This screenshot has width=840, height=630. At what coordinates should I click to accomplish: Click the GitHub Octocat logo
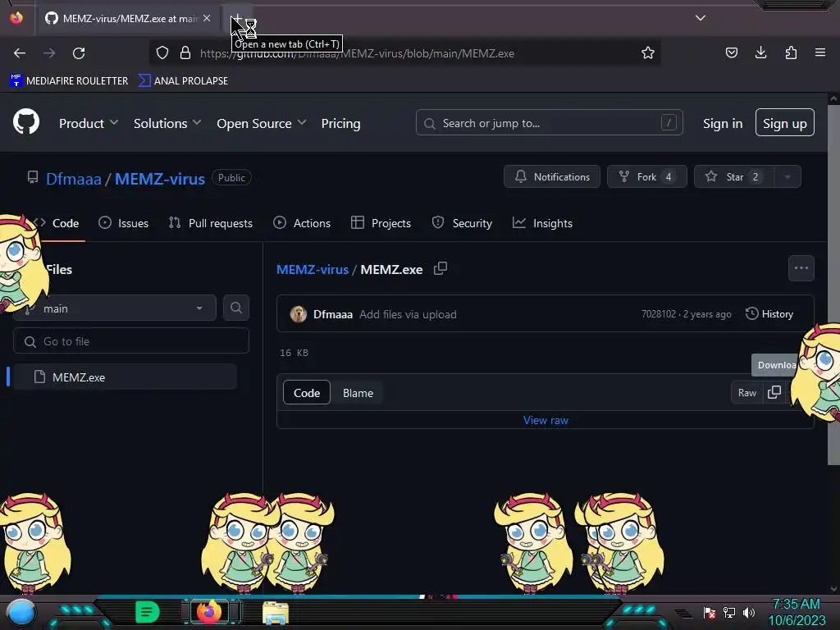pos(25,121)
